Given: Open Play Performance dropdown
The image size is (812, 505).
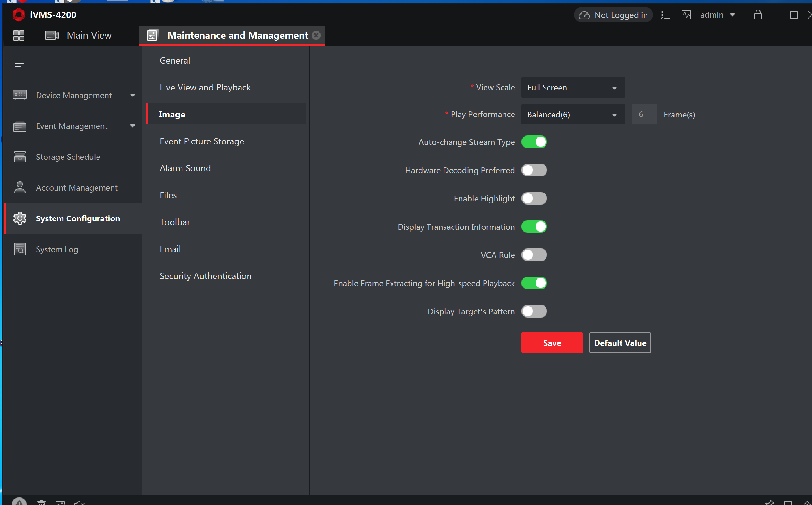Looking at the screenshot, I should point(573,115).
